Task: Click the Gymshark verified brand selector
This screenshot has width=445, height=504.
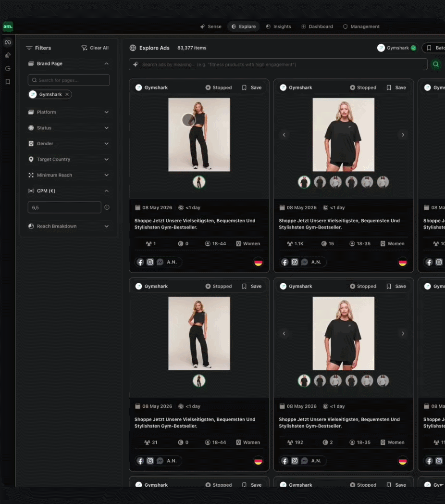Action: point(397,48)
